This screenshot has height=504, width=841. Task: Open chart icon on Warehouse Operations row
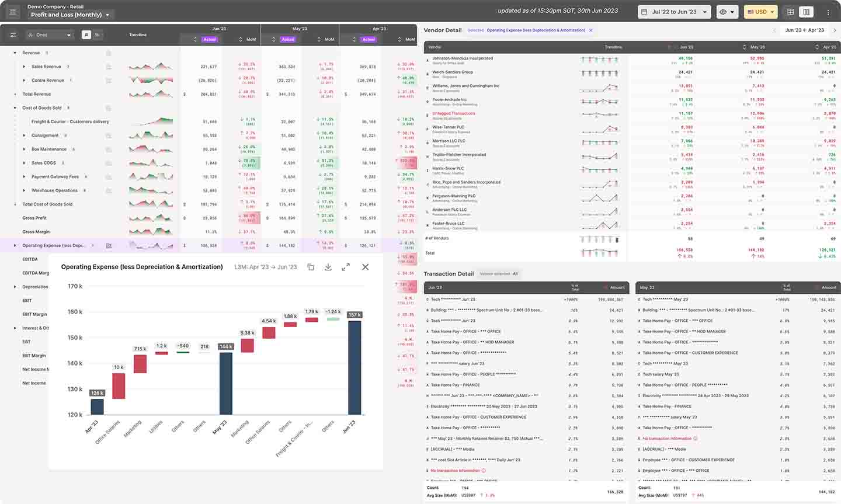click(x=109, y=190)
